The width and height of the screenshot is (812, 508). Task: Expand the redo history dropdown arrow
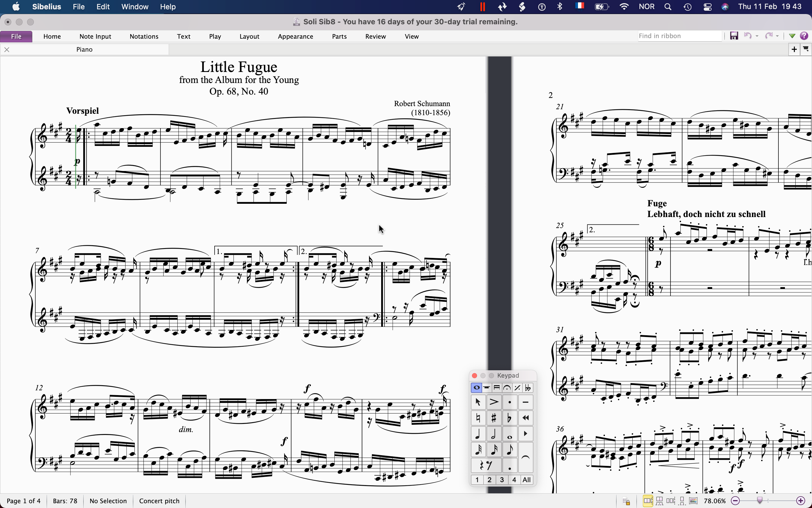point(777,36)
